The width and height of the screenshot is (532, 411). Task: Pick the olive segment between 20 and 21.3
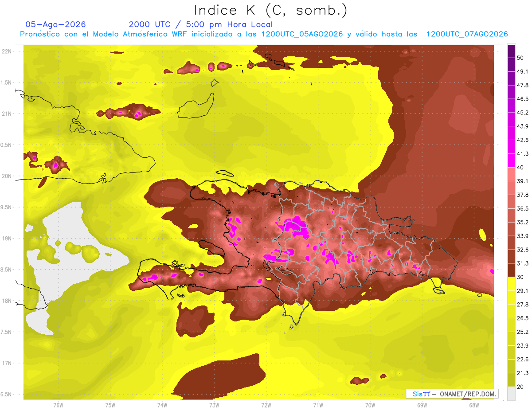point(511,380)
